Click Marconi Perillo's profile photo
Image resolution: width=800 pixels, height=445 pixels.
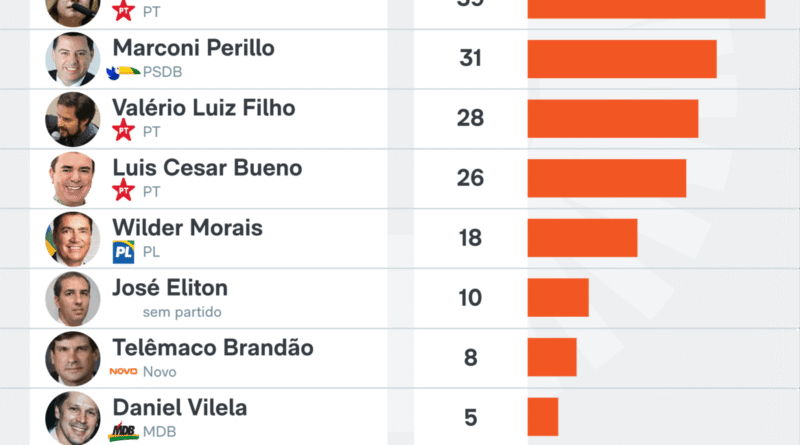coord(72,59)
